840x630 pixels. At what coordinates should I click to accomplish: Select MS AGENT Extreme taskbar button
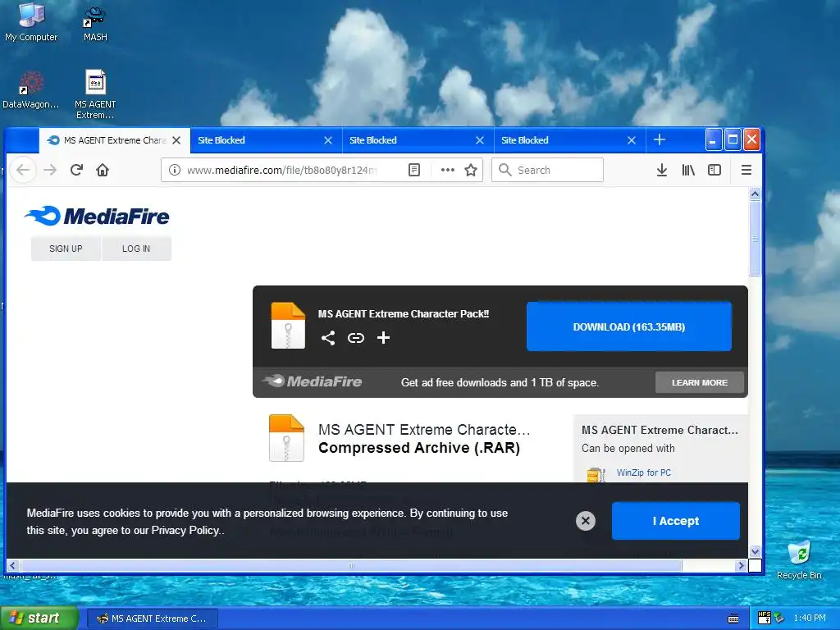point(152,619)
